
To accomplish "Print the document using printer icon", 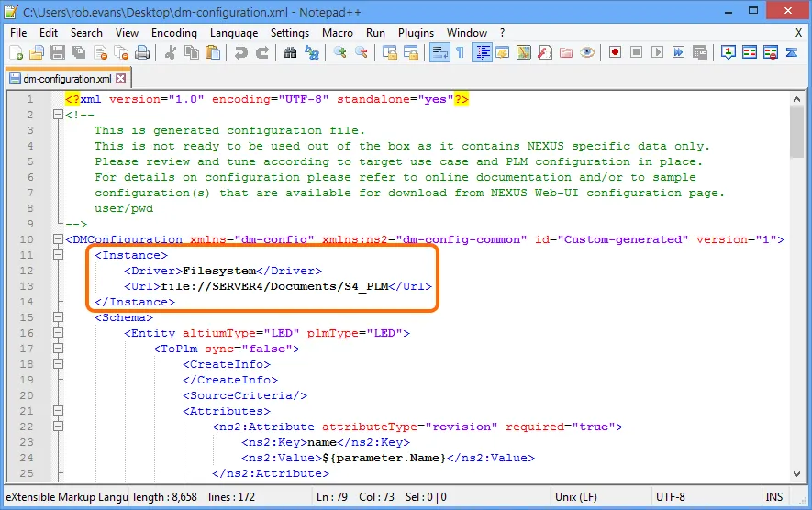I will (142, 52).
